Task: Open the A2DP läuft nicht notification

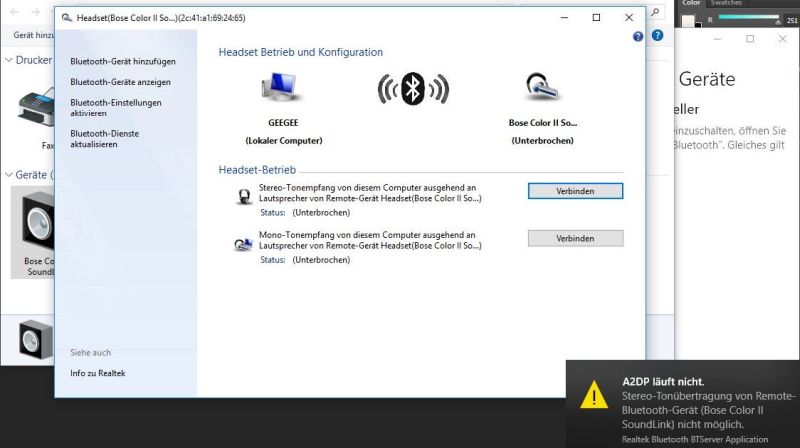Action: (x=683, y=404)
